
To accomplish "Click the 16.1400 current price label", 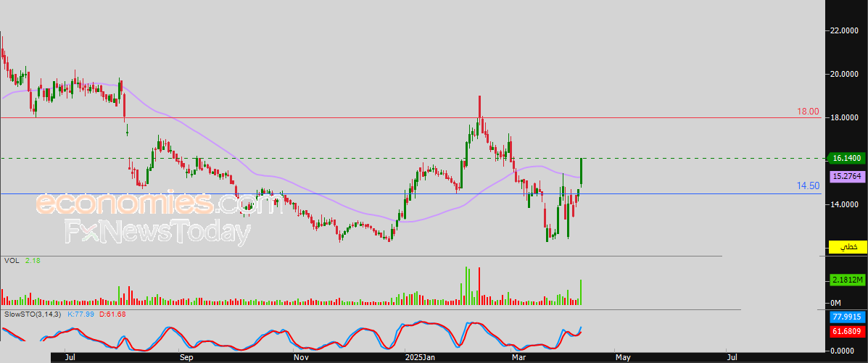I will (847, 159).
